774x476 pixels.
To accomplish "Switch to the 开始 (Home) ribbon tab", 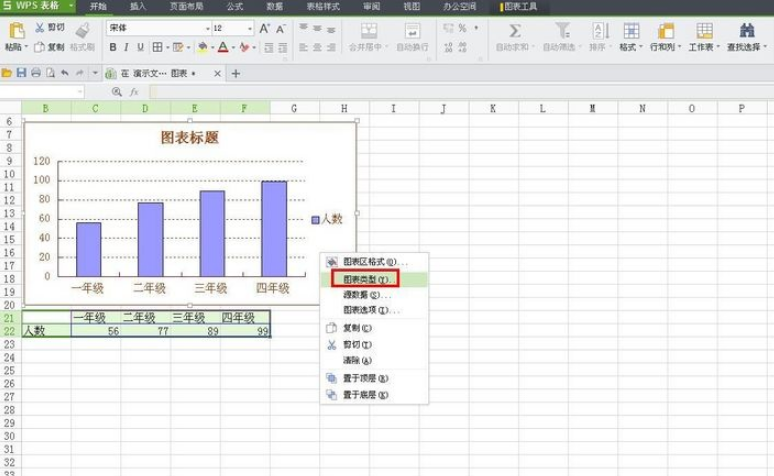I will click(98, 6).
